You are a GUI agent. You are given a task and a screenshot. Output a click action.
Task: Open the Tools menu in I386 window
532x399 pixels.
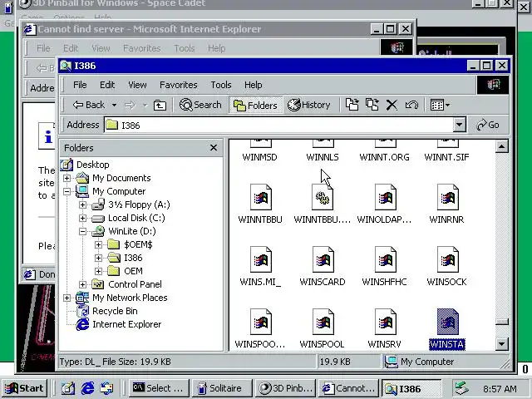click(221, 85)
